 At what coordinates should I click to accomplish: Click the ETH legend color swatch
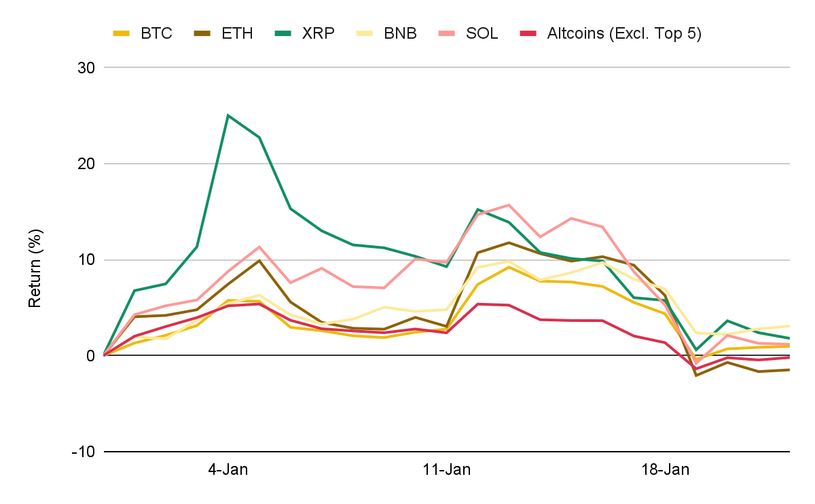tap(202, 33)
